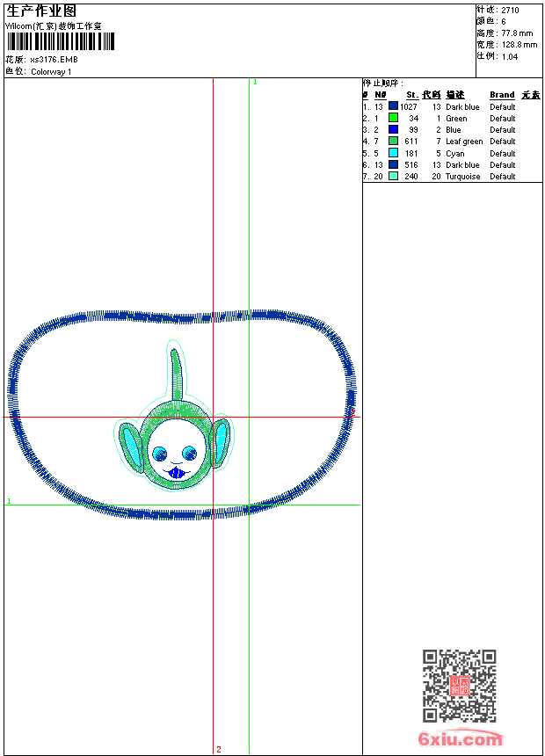Click the 'Leaf green' description text
Image resolution: width=545 pixels, height=756 pixels.
tap(464, 142)
